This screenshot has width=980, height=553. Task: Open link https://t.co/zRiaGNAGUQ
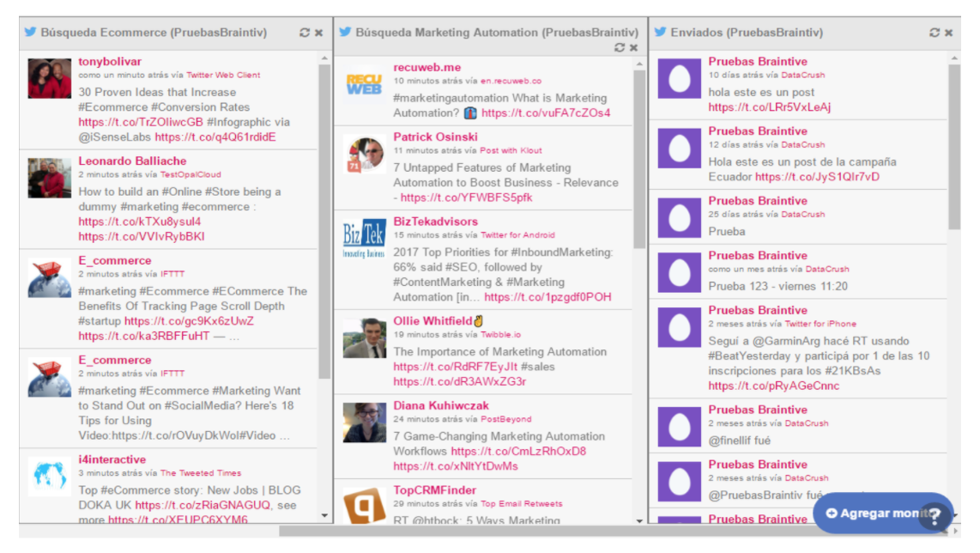203,505
